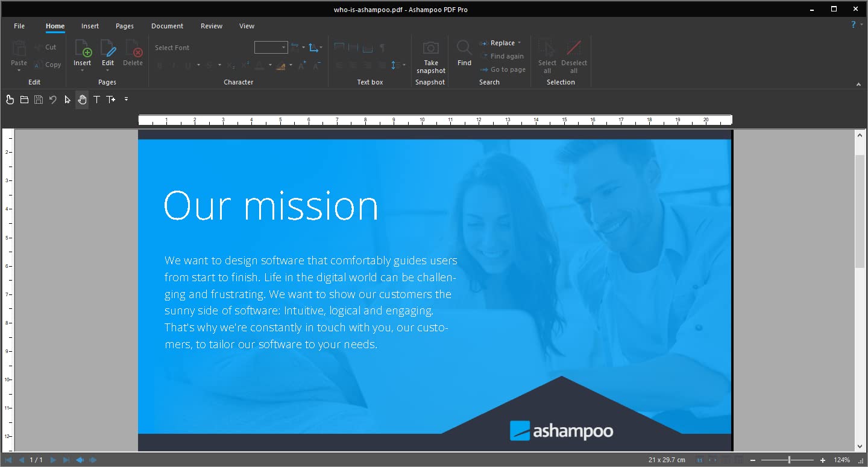This screenshot has height=467, width=868.
Task: Select the arrow pointer tool
Action: [68, 100]
